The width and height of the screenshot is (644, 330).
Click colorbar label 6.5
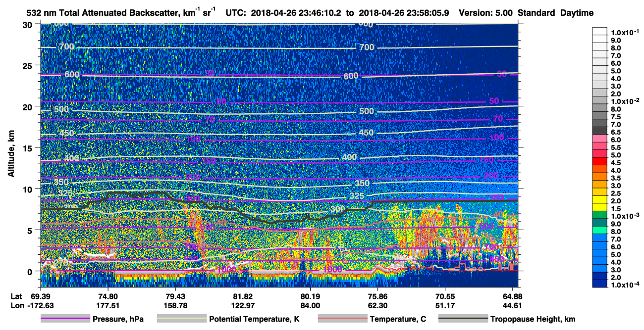pos(616,132)
